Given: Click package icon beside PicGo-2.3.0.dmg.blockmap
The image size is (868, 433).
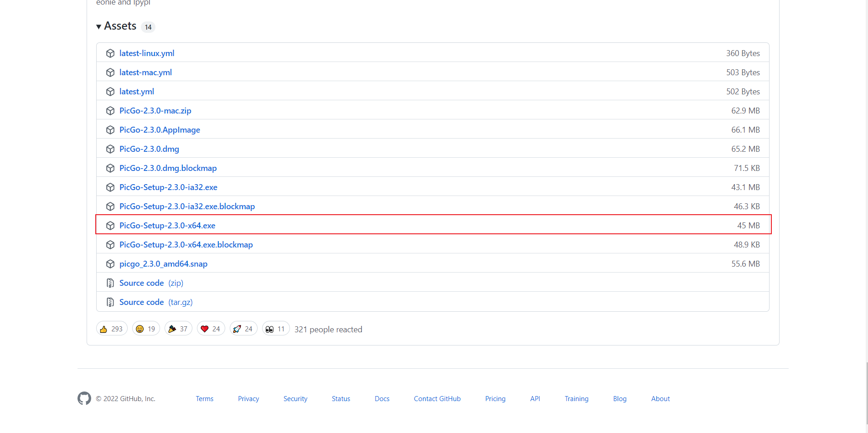Looking at the screenshot, I should tap(110, 168).
